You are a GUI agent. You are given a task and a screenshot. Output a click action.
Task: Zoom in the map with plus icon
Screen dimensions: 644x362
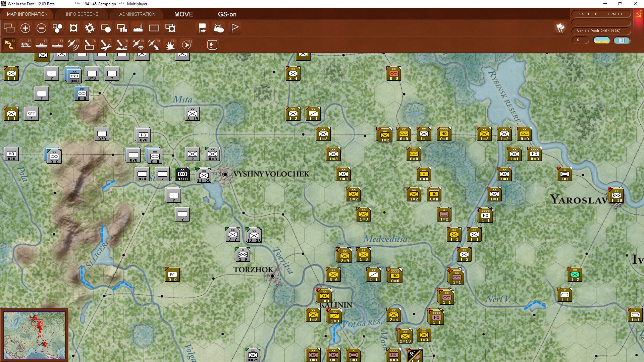[x=25, y=28]
